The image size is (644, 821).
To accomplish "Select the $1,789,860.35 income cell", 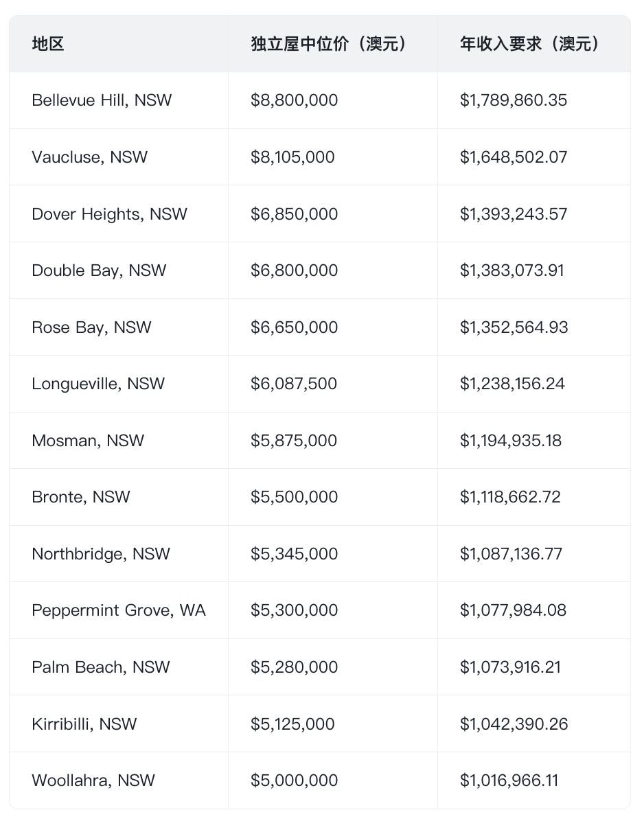I will (x=514, y=100).
